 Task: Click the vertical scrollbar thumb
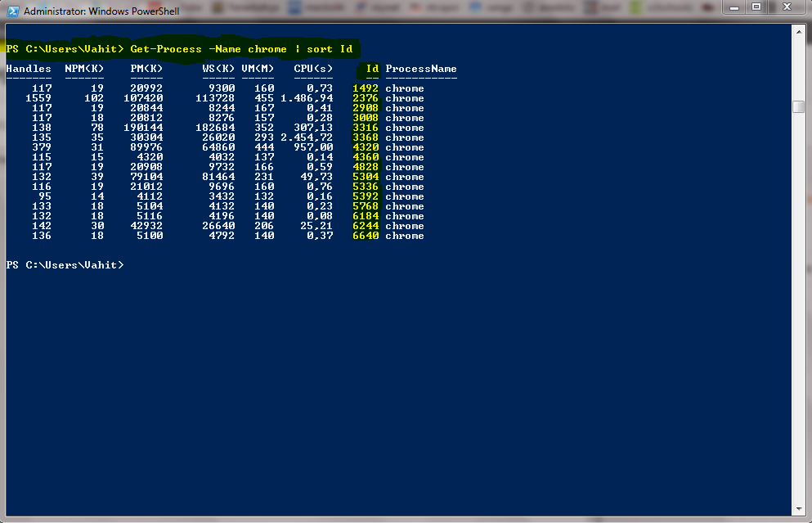pyautogui.click(x=799, y=106)
